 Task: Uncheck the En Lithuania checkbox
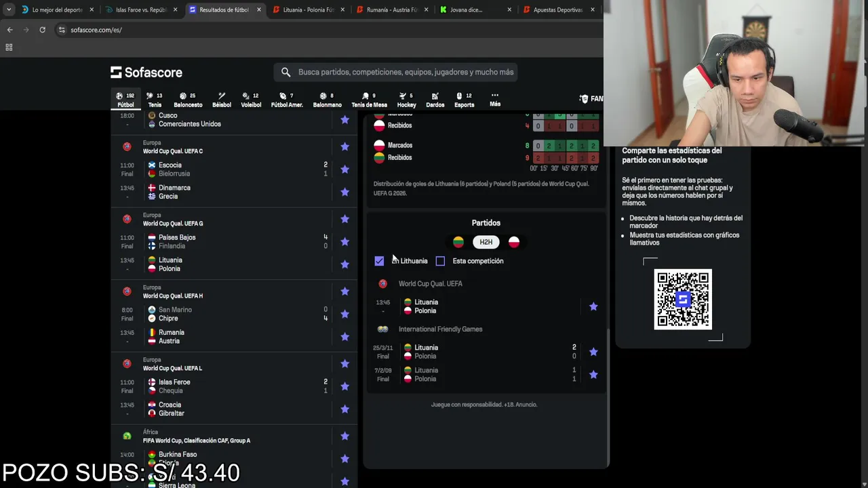click(379, 261)
